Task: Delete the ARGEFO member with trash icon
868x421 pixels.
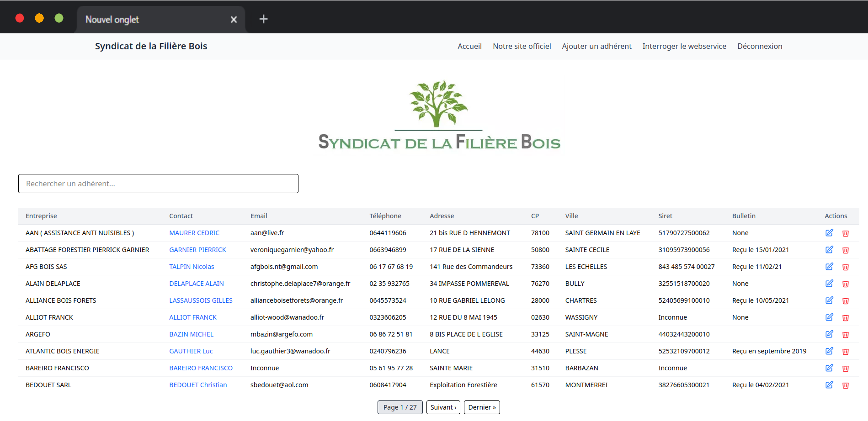Action: point(846,335)
